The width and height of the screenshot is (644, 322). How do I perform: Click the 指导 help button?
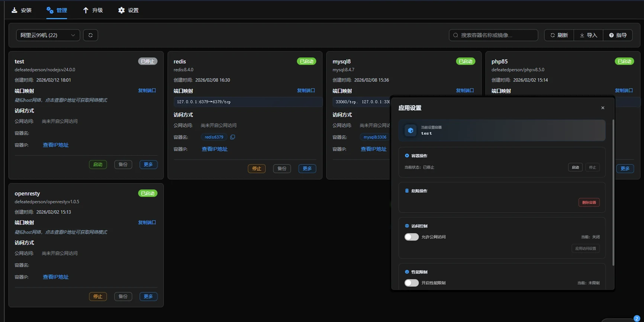[618, 35]
